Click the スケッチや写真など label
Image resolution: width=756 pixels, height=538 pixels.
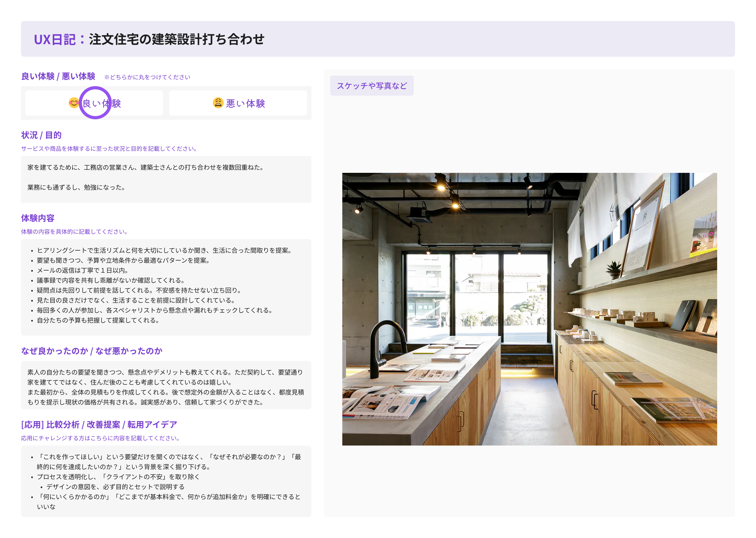click(371, 86)
